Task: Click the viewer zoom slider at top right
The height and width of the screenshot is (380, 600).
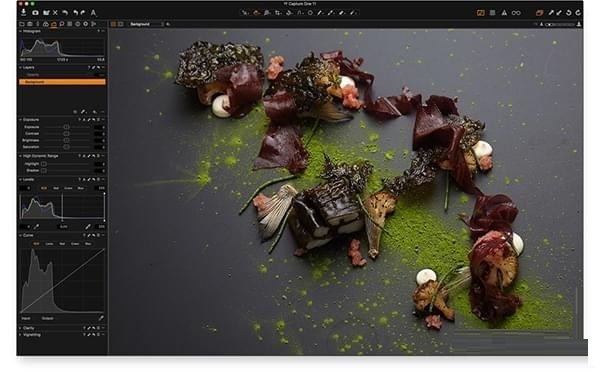Action: pos(561,24)
